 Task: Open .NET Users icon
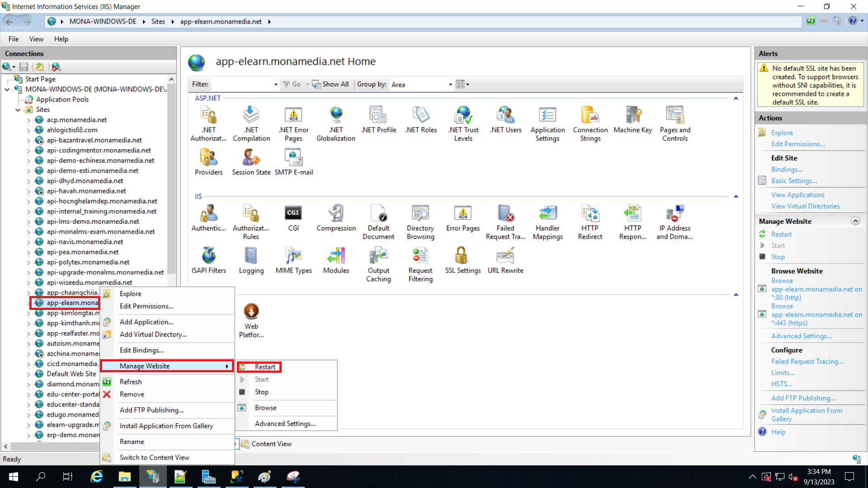pyautogui.click(x=505, y=120)
